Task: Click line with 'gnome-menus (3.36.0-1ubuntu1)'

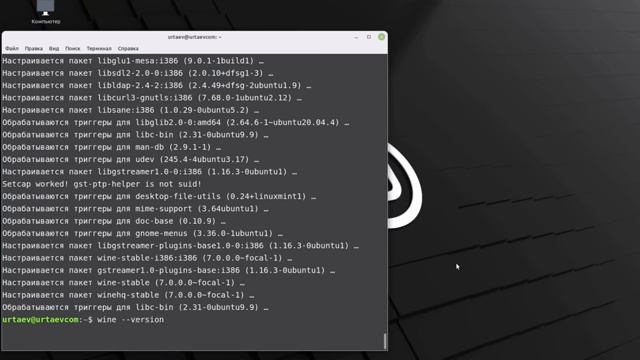Action: (x=142, y=233)
